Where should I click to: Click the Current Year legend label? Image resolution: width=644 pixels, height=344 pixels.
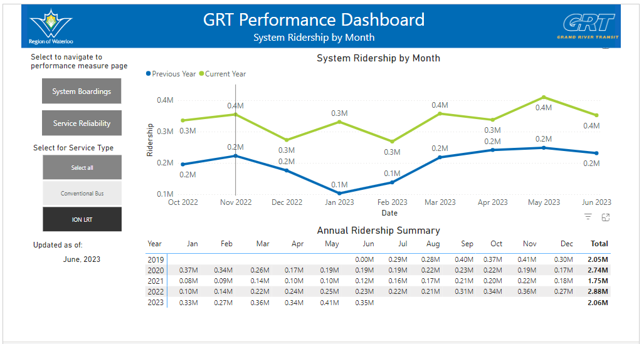pos(226,74)
